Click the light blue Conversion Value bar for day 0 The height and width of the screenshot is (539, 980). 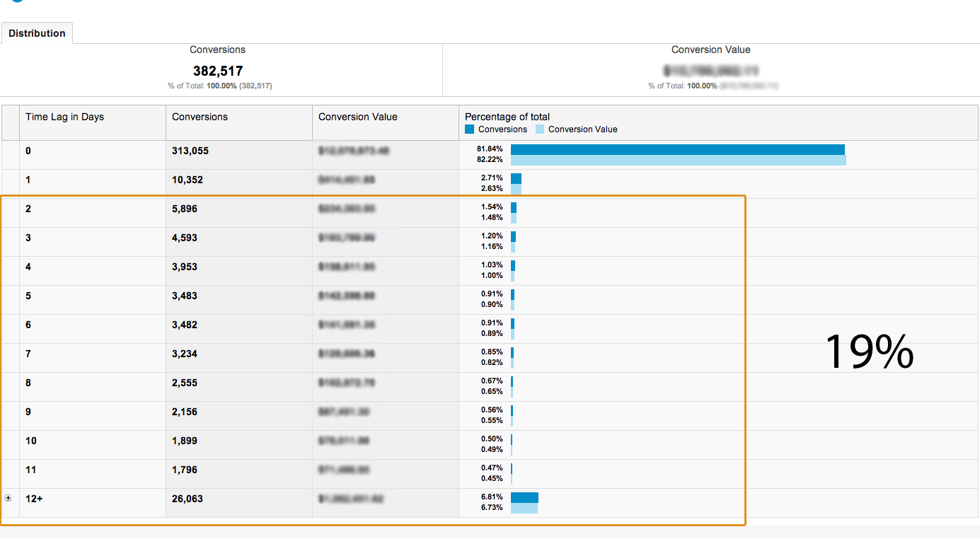[x=678, y=161]
